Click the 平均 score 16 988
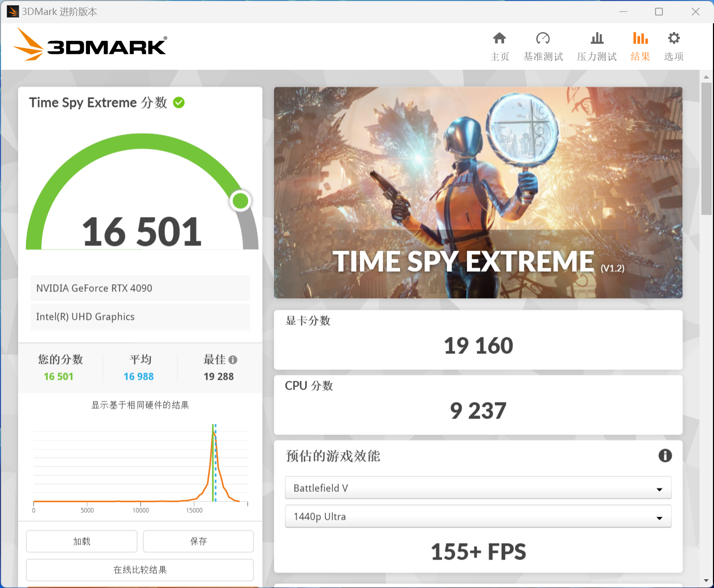The height and width of the screenshot is (588, 714). click(139, 377)
